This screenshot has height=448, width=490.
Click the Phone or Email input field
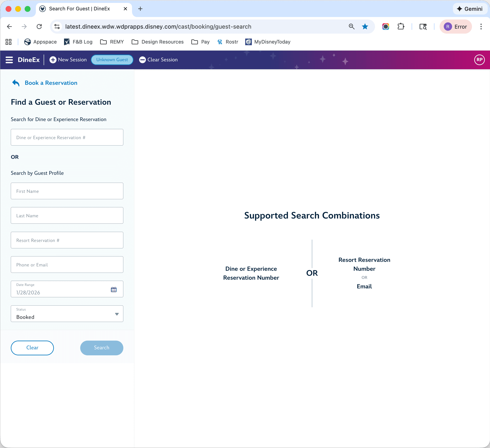[67, 265]
